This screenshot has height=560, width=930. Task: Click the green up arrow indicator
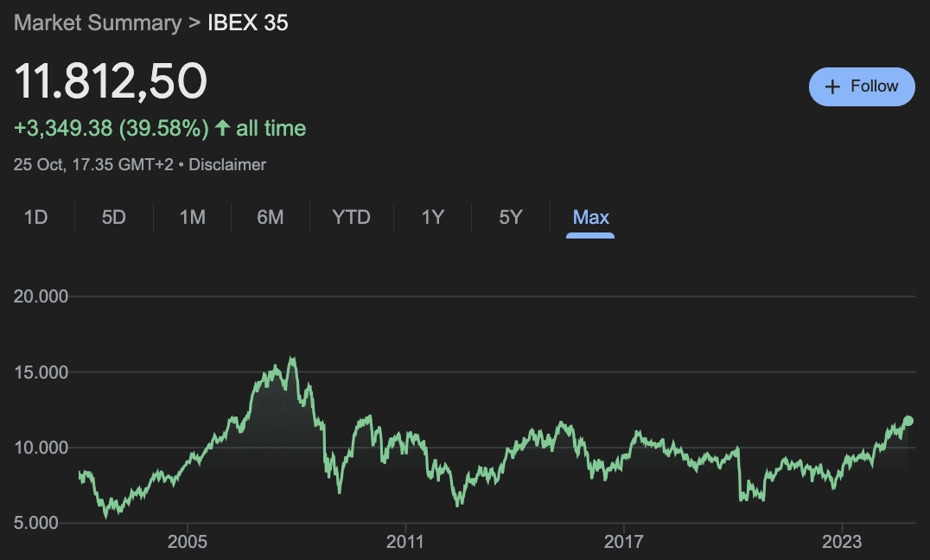coord(221,127)
